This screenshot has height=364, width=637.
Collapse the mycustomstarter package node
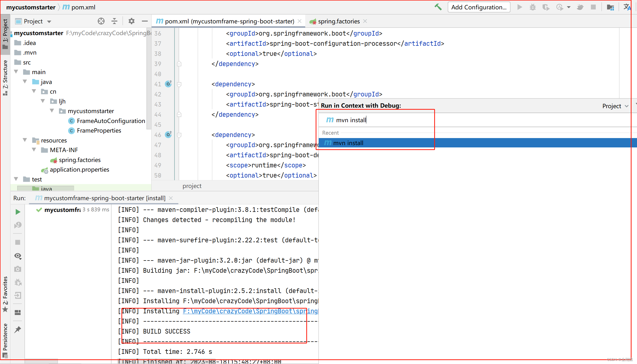52,111
